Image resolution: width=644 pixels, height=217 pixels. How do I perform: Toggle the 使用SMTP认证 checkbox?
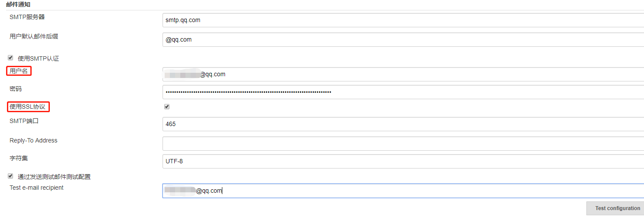point(10,58)
